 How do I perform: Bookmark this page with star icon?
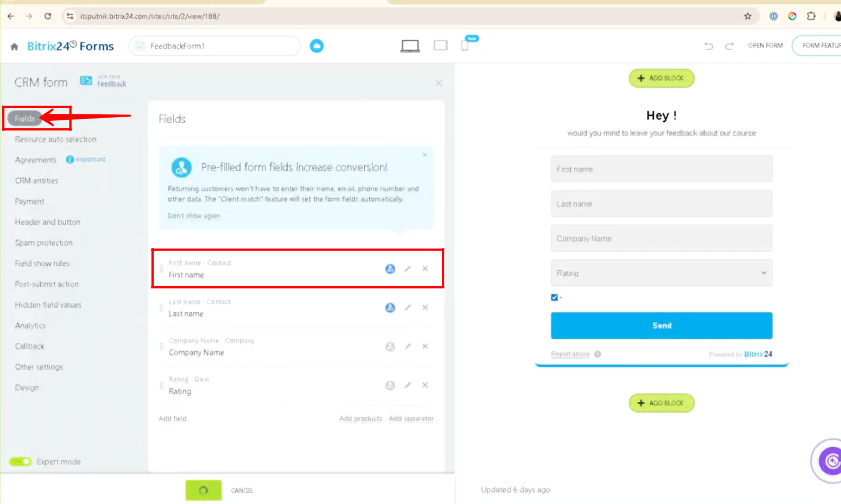click(748, 16)
